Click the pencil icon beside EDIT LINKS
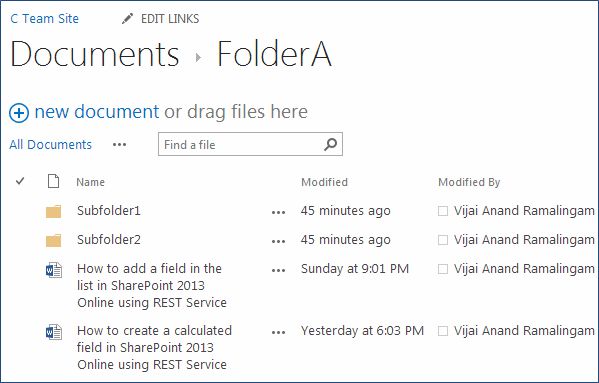This screenshot has width=599, height=383. tap(128, 19)
